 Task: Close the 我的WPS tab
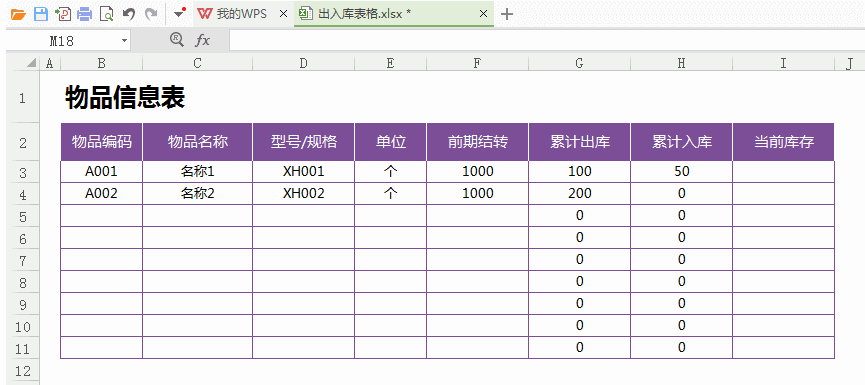(284, 14)
